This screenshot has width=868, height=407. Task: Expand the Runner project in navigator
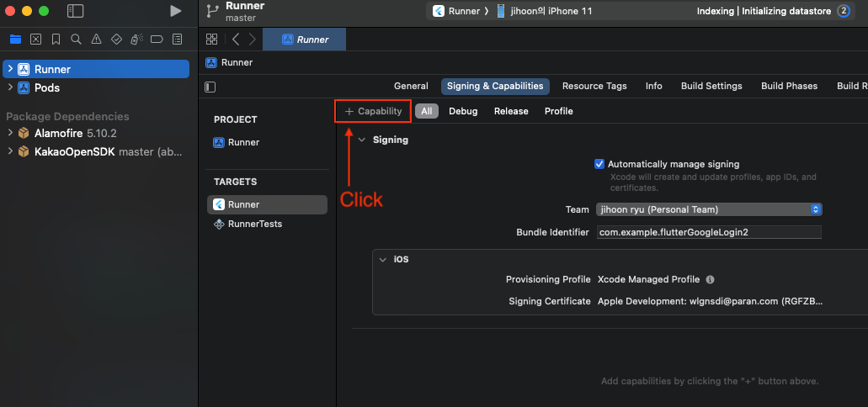pyautogui.click(x=10, y=69)
